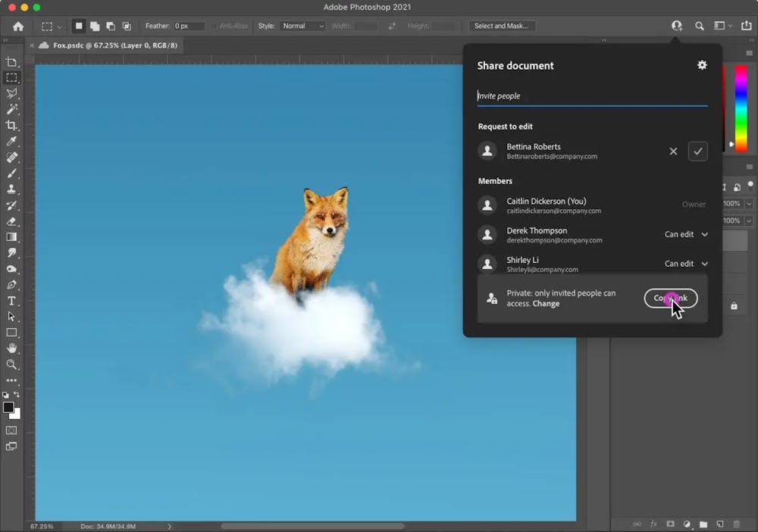This screenshot has height=532, width=758.
Task: Click the foreground color swatch
Action: point(8,407)
